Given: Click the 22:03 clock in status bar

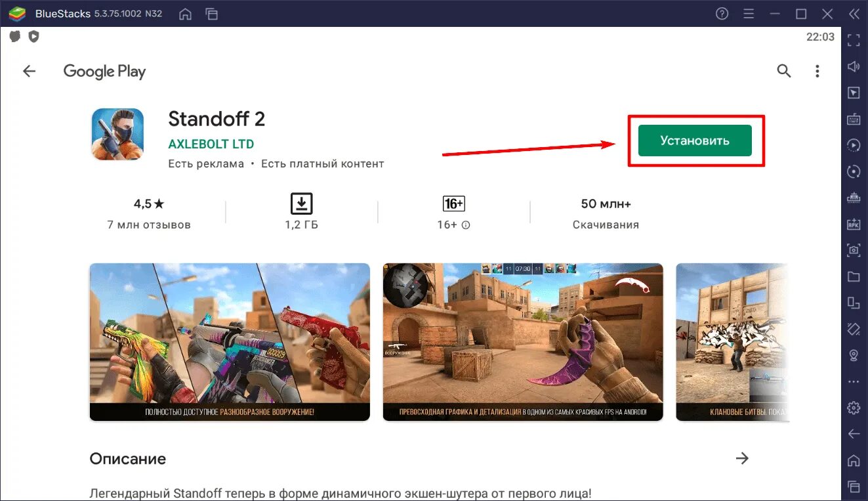Looking at the screenshot, I should [x=820, y=37].
